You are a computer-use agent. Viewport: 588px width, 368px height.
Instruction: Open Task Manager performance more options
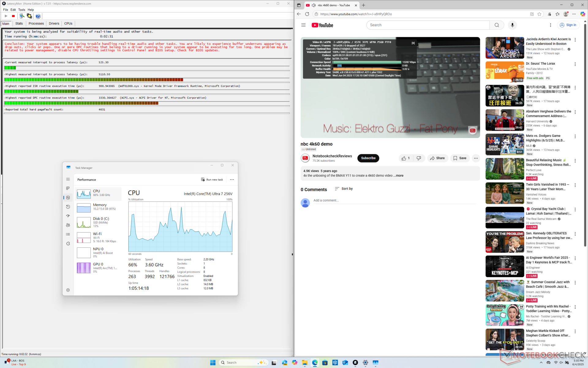232,180
